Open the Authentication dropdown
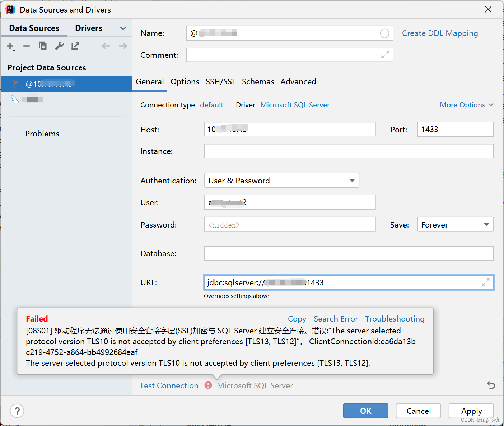Screen dimensions: 504x426 click(282, 181)
